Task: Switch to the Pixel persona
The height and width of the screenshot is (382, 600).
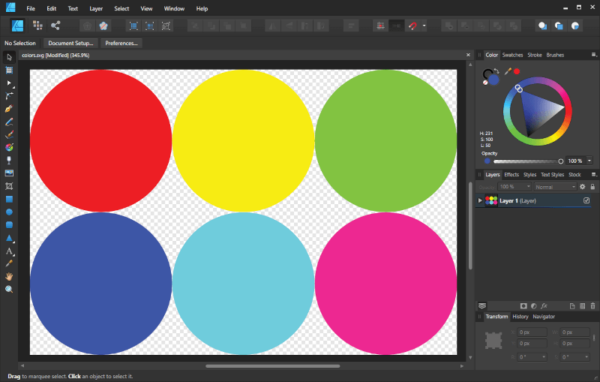Action: pos(38,26)
